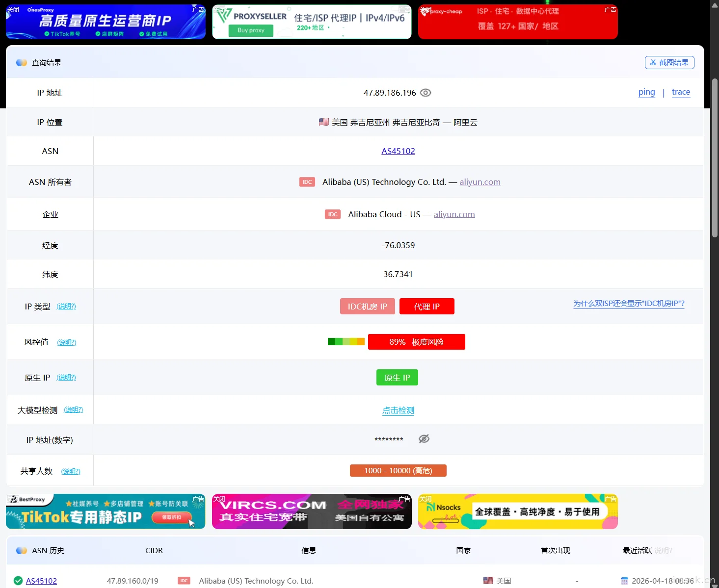Close the proxy-cheap banner ad

[426, 9]
